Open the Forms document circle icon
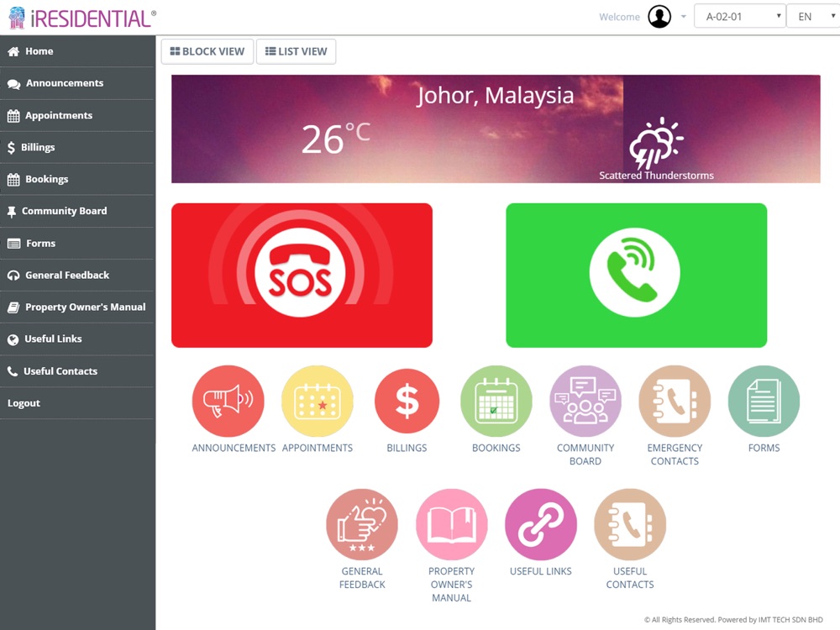 click(764, 402)
